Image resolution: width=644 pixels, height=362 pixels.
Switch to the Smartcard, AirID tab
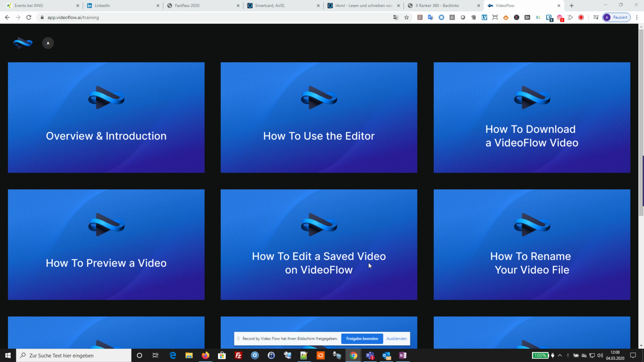tap(283, 6)
